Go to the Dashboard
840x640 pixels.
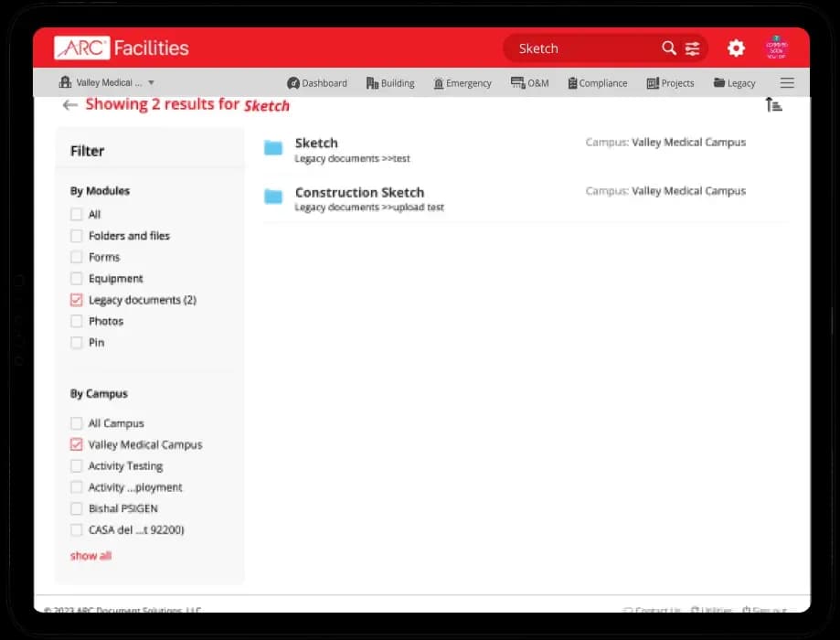tap(317, 82)
